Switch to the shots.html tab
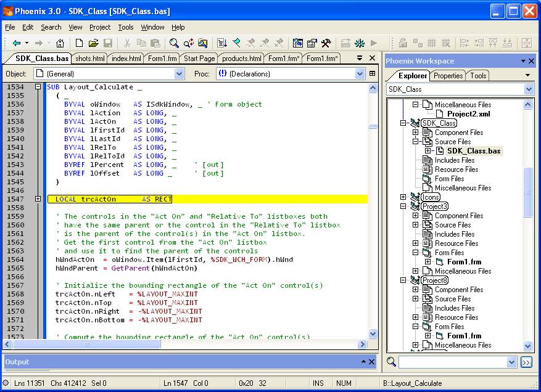 pyautogui.click(x=90, y=59)
